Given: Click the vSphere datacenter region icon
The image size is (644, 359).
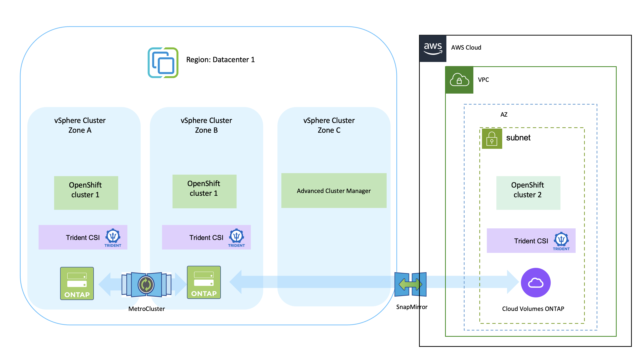Looking at the screenshot, I should pyautogui.click(x=163, y=63).
